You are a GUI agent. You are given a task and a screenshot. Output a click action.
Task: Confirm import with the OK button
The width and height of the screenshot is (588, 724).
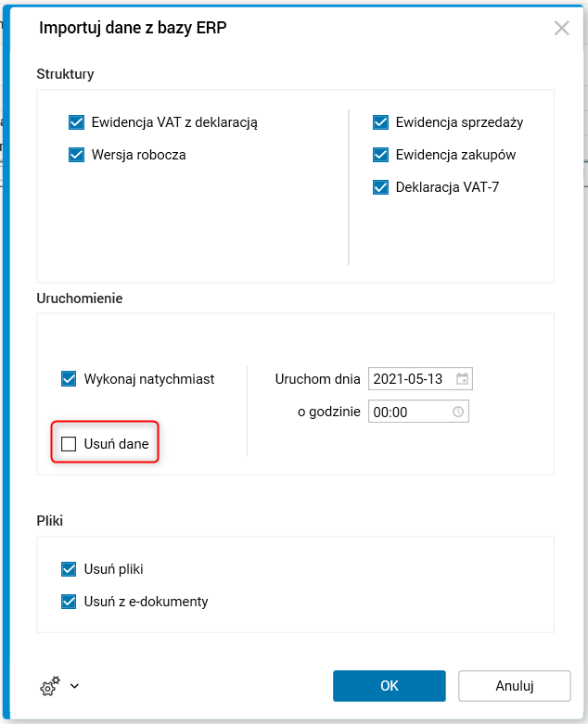click(390, 686)
